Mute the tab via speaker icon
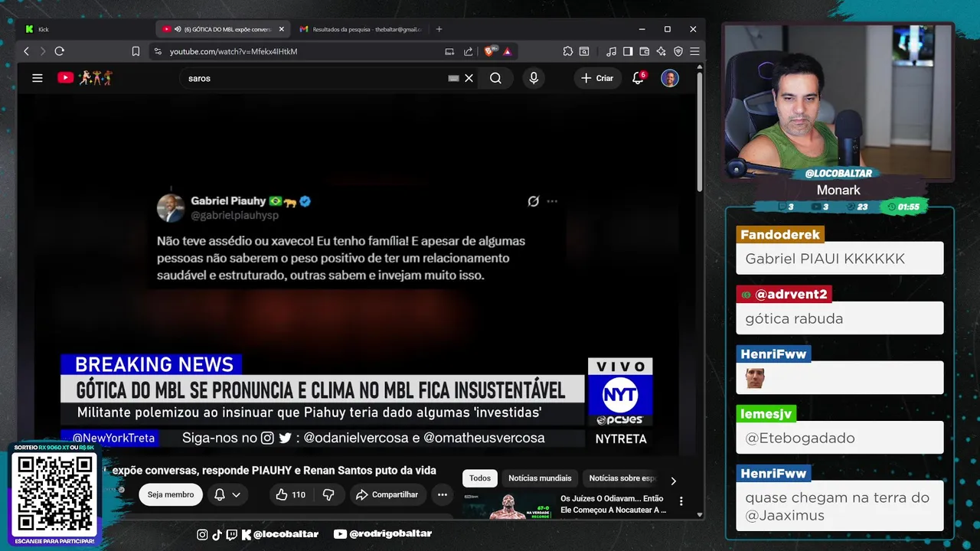980x551 pixels. click(178, 29)
